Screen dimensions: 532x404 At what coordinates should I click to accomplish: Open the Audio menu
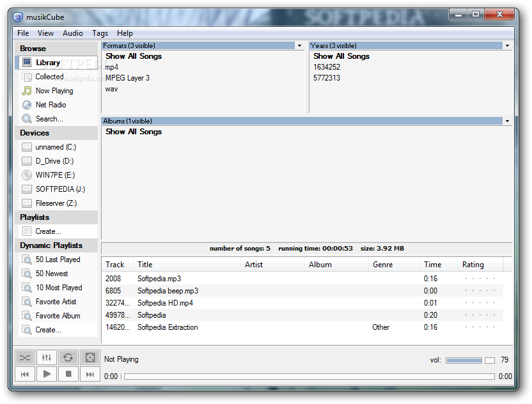(x=73, y=33)
